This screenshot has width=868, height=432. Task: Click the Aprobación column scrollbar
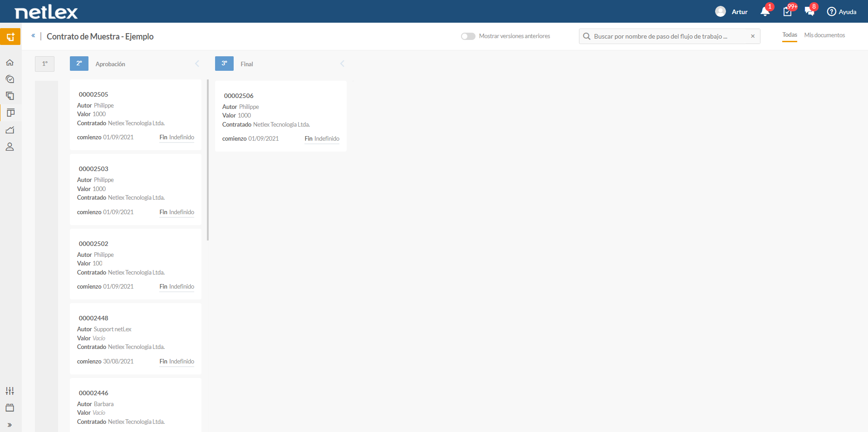click(208, 160)
